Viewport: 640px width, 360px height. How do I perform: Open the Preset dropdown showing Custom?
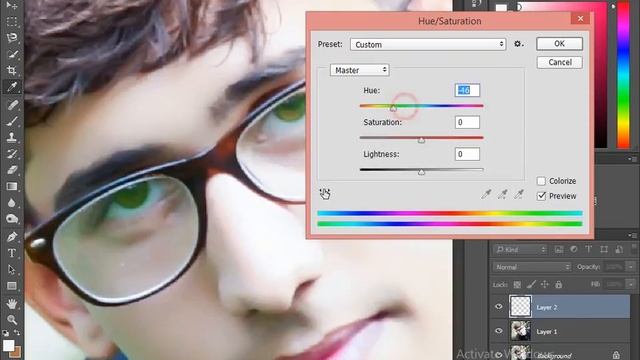pos(428,44)
